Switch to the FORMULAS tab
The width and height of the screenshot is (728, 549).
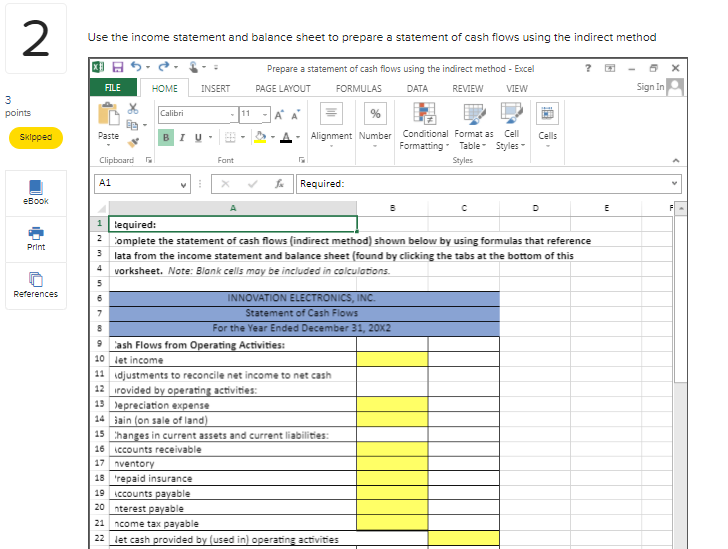(x=358, y=88)
